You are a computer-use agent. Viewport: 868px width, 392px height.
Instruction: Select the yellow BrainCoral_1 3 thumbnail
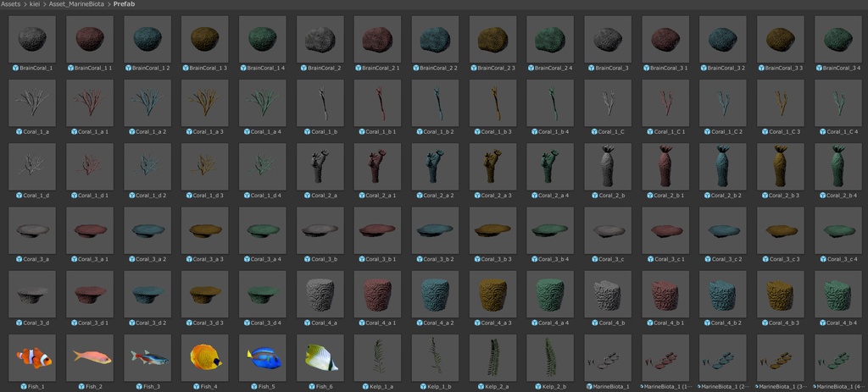coord(205,39)
